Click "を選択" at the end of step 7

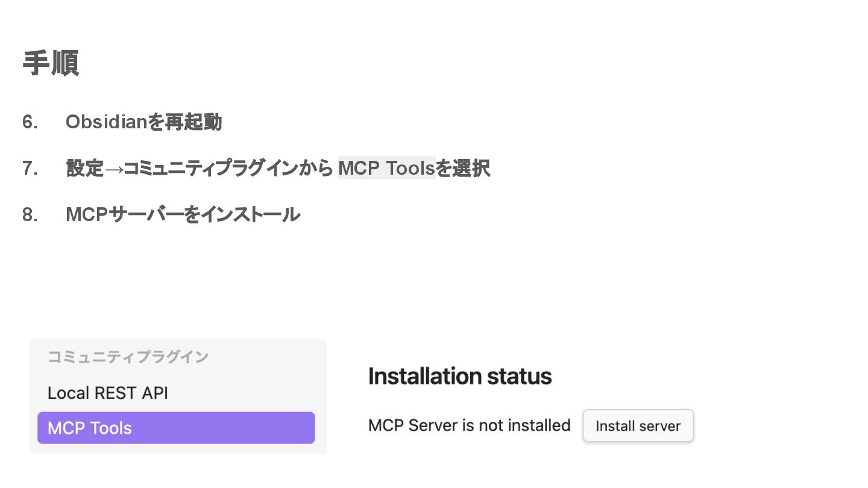point(463,168)
